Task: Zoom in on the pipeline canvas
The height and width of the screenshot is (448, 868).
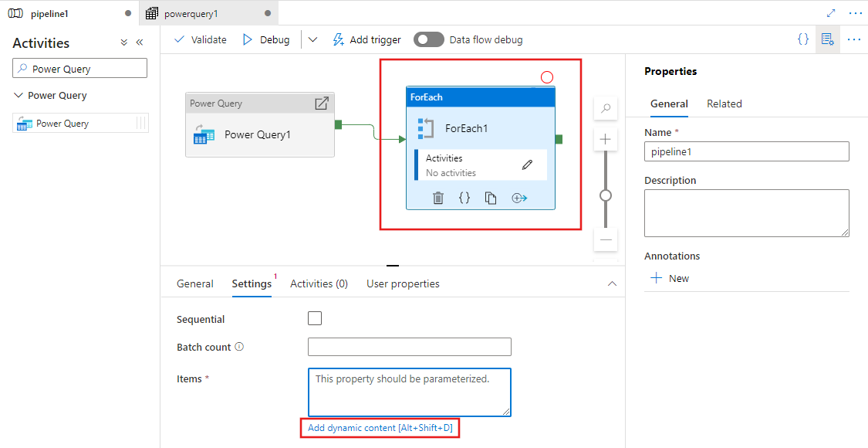Action: coord(606,140)
